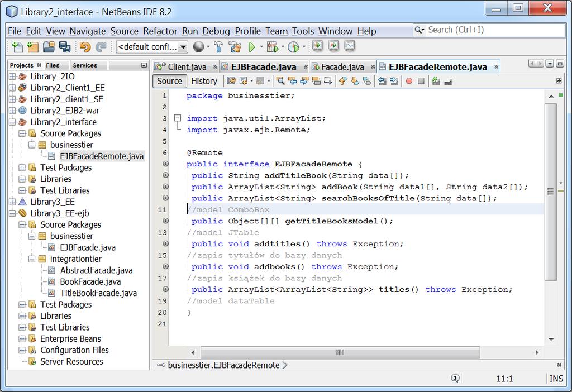
Task: Click the Shift Line Left icon
Action: [382, 81]
